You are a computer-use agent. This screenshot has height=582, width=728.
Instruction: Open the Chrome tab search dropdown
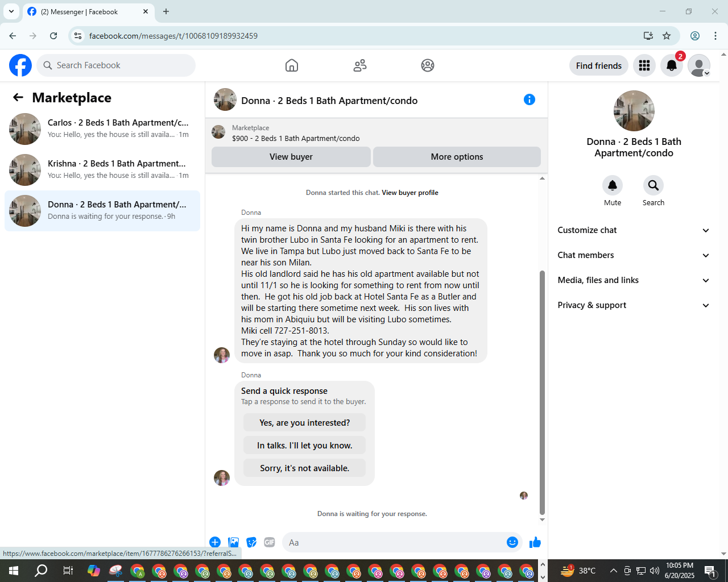coord(11,11)
